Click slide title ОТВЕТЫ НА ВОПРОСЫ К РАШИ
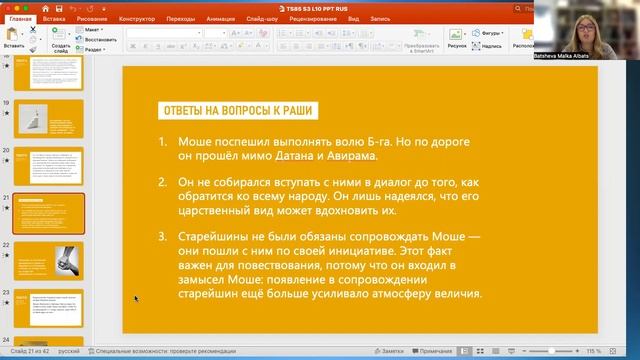Viewport: 640px width, 360px height. (x=238, y=111)
